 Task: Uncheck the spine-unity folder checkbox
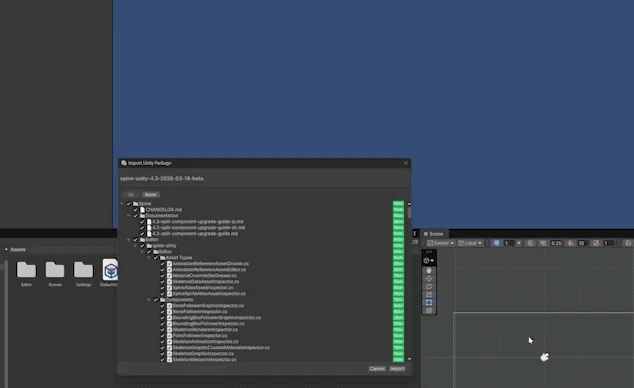142,245
